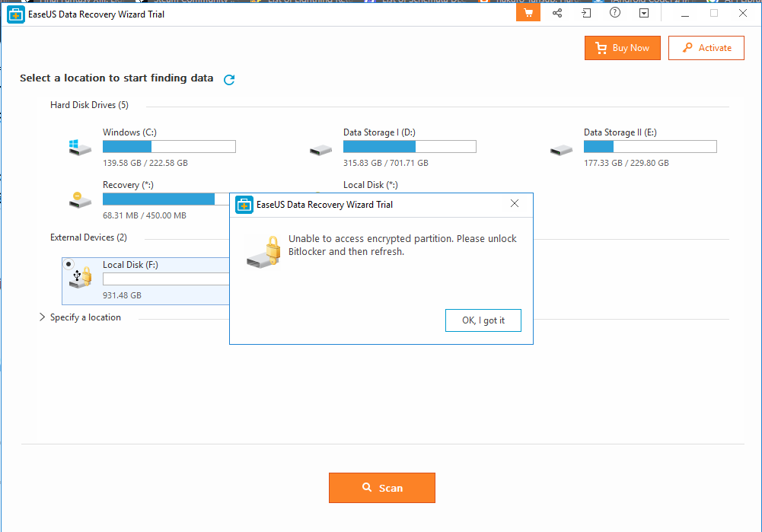Close the EaseUS main window
This screenshot has width=762, height=532.
pyautogui.click(x=742, y=13)
